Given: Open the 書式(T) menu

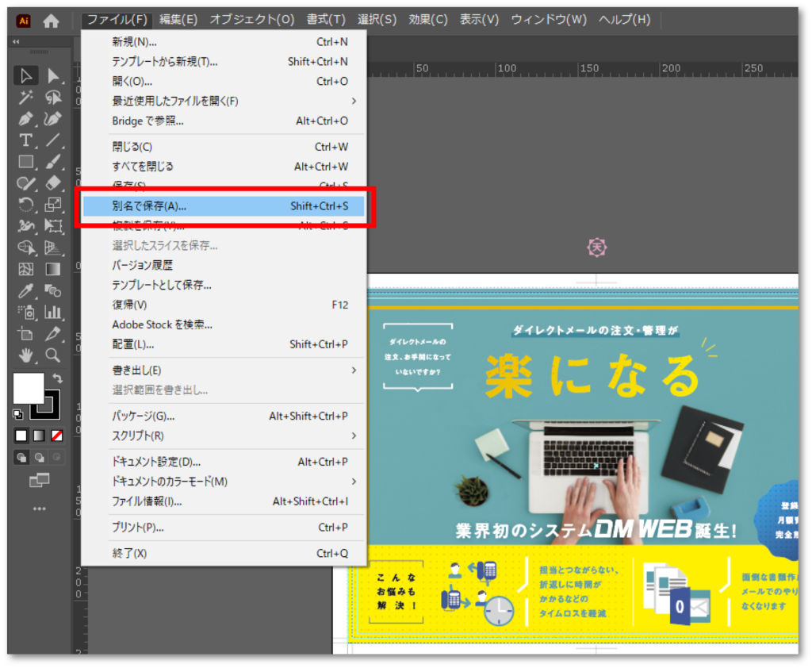Looking at the screenshot, I should pyautogui.click(x=326, y=20).
